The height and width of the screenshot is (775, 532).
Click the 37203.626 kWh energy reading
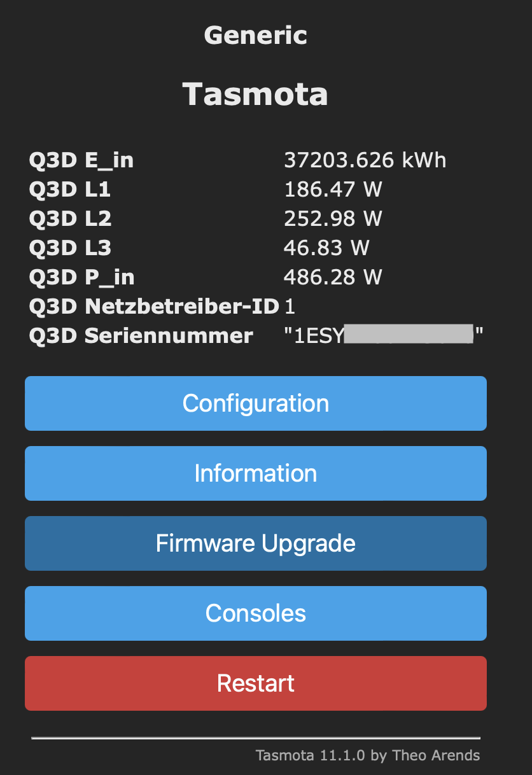pyautogui.click(x=365, y=160)
